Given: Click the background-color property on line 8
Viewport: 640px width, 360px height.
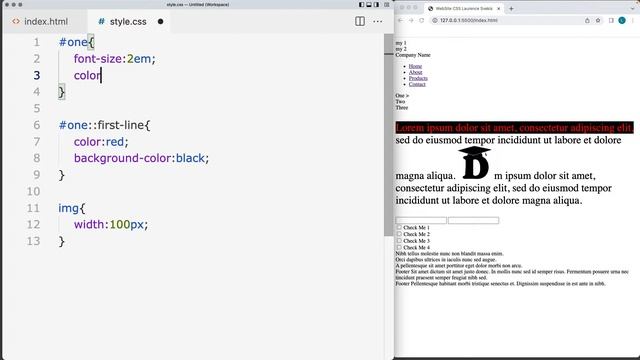Looking at the screenshot, I should 122,158.
